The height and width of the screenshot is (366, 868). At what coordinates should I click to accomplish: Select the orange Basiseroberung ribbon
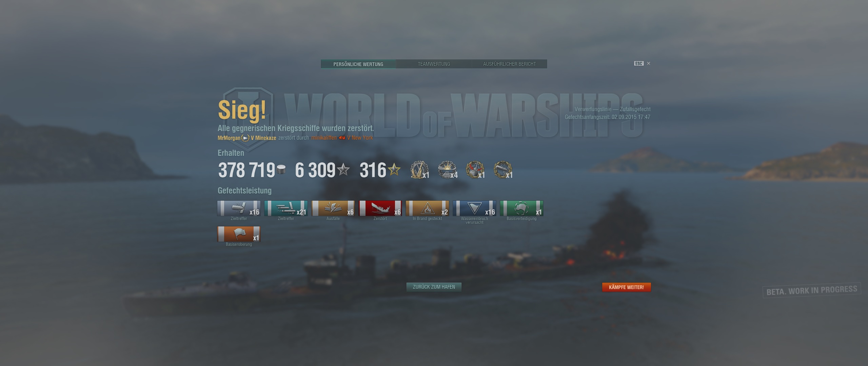pyautogui.click(x=239, y=234)
